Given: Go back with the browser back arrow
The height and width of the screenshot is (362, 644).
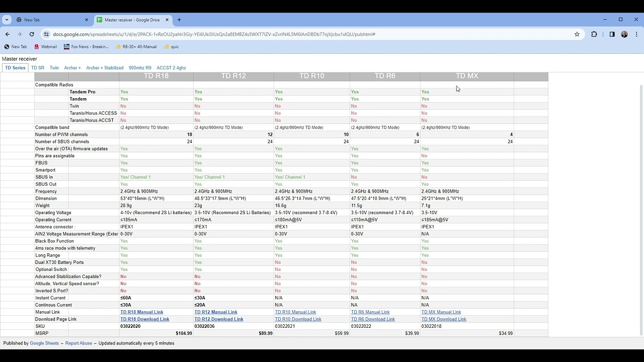Looking at the screenshot, I should (x=8, y=34).
